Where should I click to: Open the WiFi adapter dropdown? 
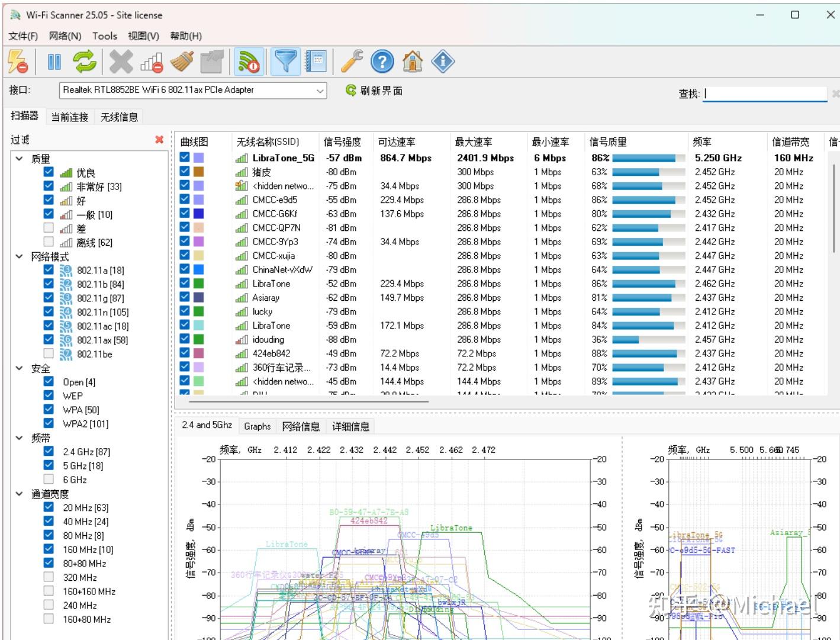click(x=320, y=90)
